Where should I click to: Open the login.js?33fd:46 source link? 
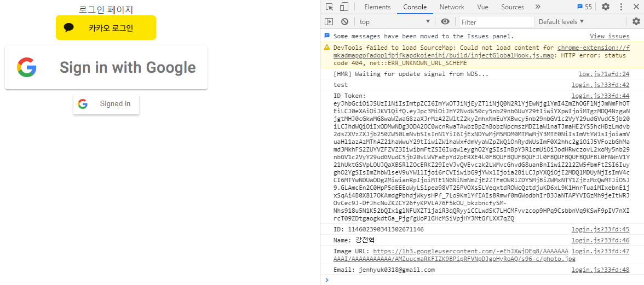coord(600,240)
